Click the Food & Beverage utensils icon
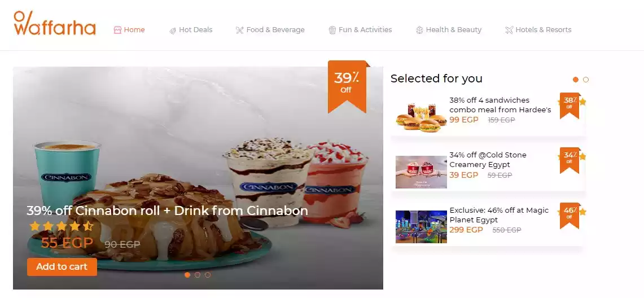 (x=239, y=30)
